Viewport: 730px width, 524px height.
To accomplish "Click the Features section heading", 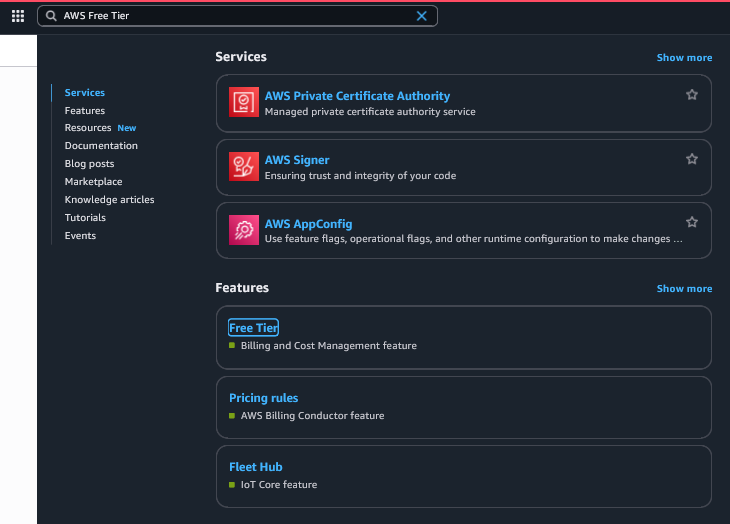I will [242, 288].
